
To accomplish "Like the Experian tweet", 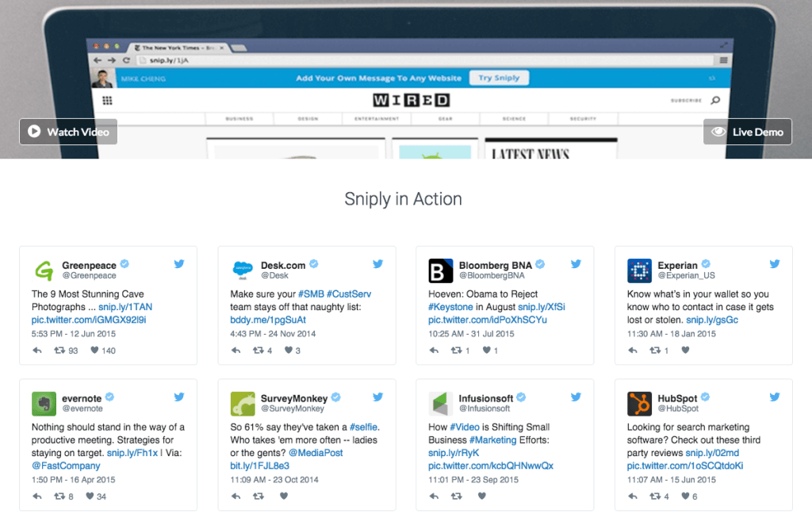I will (685, 350).
